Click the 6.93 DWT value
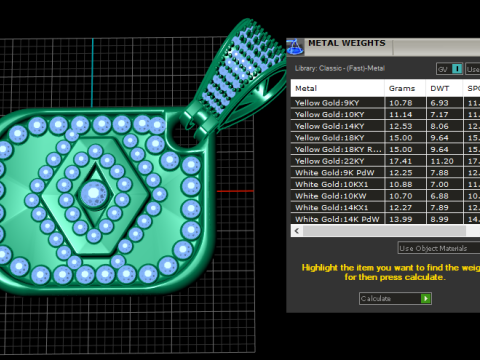Viewport: 480px width, 360px height. pyautogui.click(x=439, y=103)
